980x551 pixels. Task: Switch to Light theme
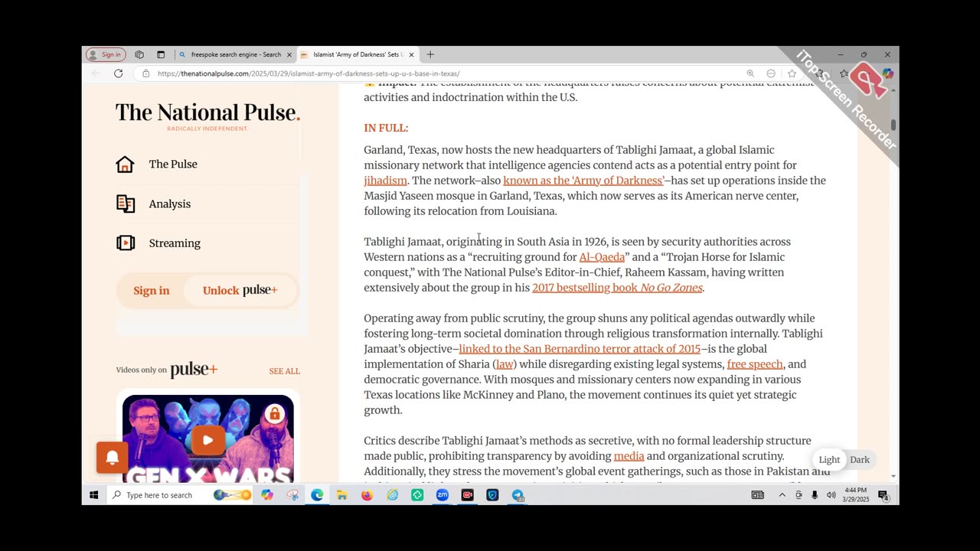(829, 460)
